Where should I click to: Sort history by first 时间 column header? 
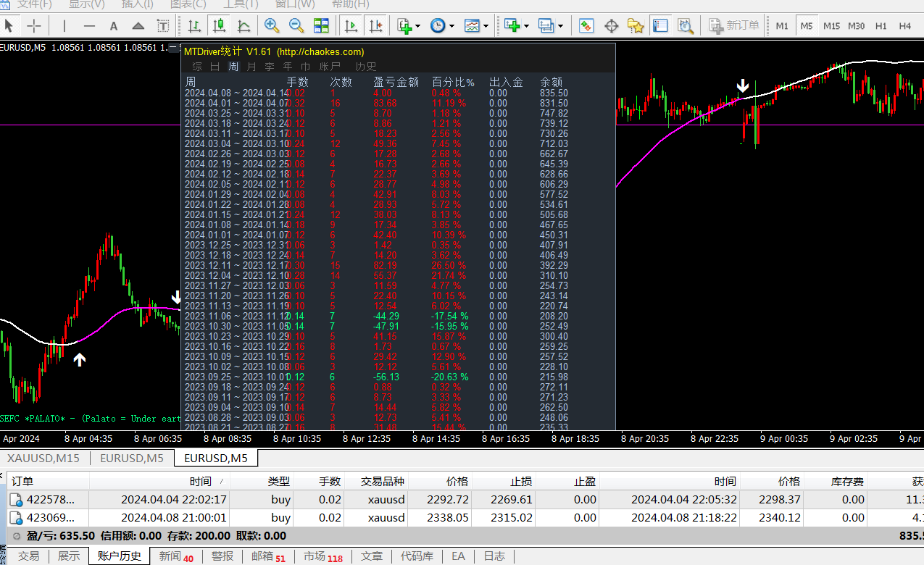click(159, 481)
